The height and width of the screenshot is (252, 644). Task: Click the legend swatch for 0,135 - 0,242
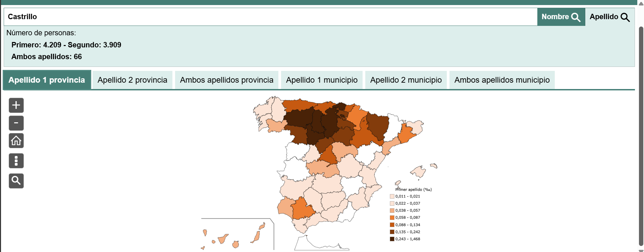392,232
